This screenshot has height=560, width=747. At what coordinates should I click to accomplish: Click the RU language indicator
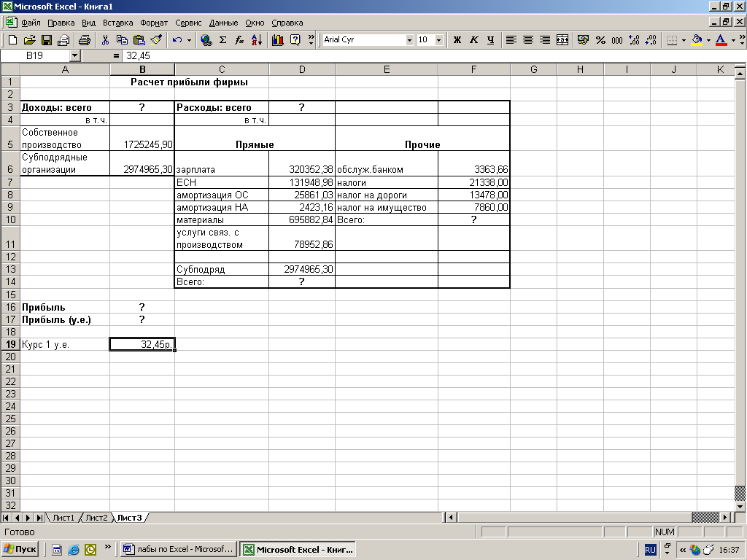point(650,550)
